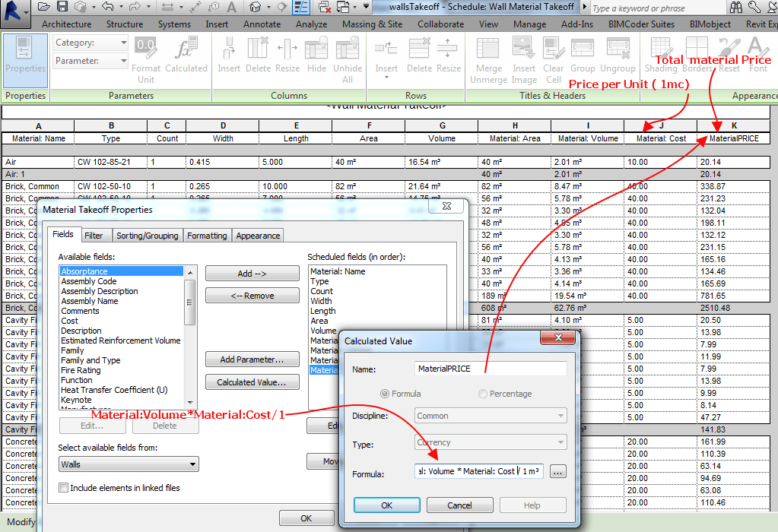Open the Architecture ribbon tab
The image size is (778, 532).
pos(66,24)
